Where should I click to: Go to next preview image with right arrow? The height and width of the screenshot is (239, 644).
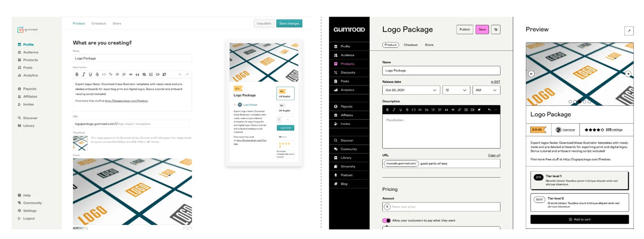pos(628,74)
